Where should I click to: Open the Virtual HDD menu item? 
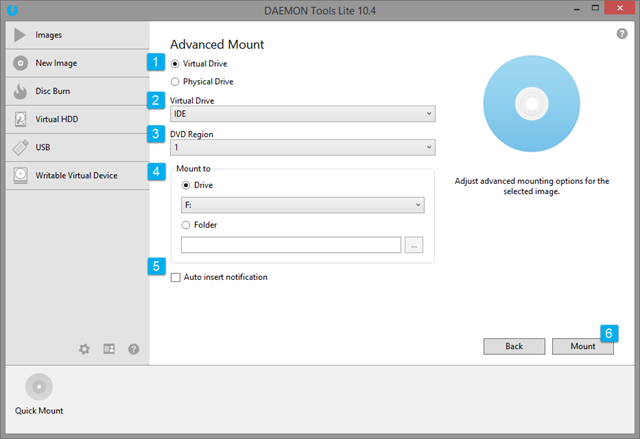click(78, 119)
